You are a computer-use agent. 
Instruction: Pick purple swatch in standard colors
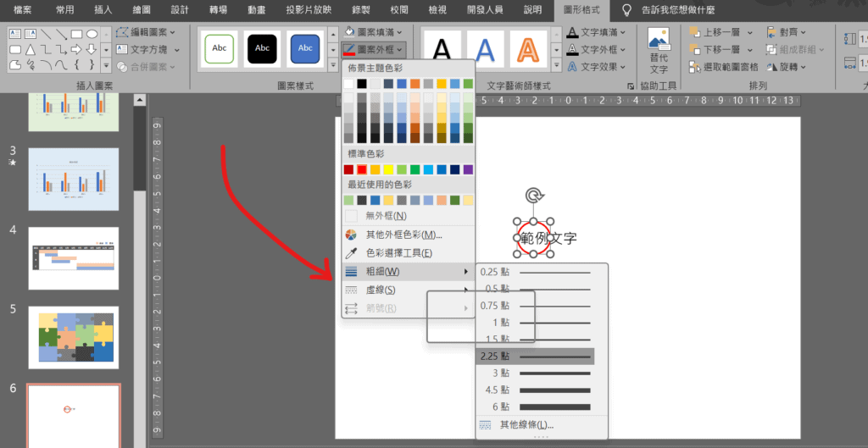[x=468, y=169]
